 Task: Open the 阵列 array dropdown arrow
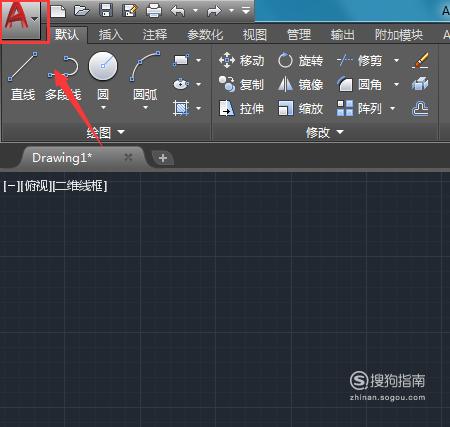[x=393, y=108]
